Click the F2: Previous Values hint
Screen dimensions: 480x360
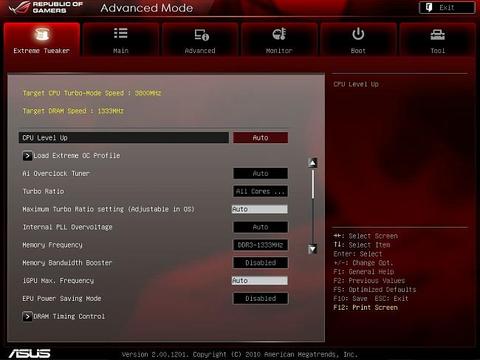(369, 281)
